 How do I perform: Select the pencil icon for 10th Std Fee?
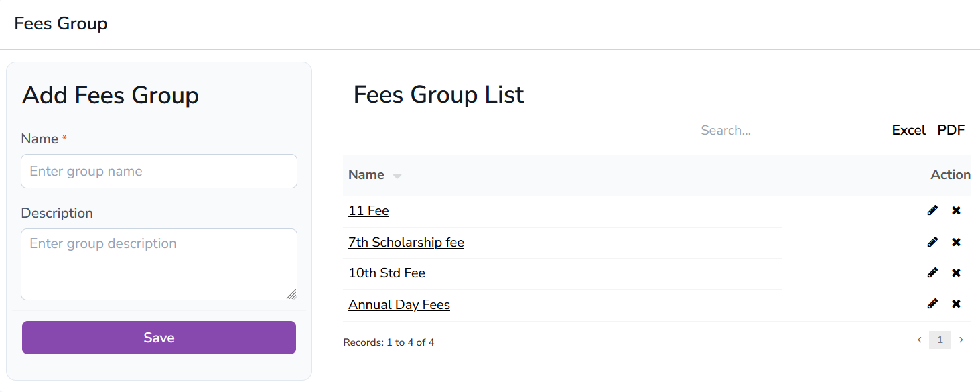pos(932,273)
